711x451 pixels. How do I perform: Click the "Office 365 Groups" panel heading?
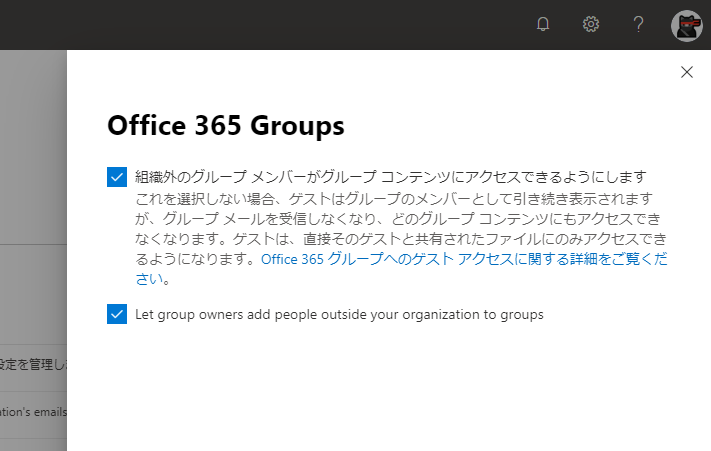pyautogui.click(x=225, y=126)
